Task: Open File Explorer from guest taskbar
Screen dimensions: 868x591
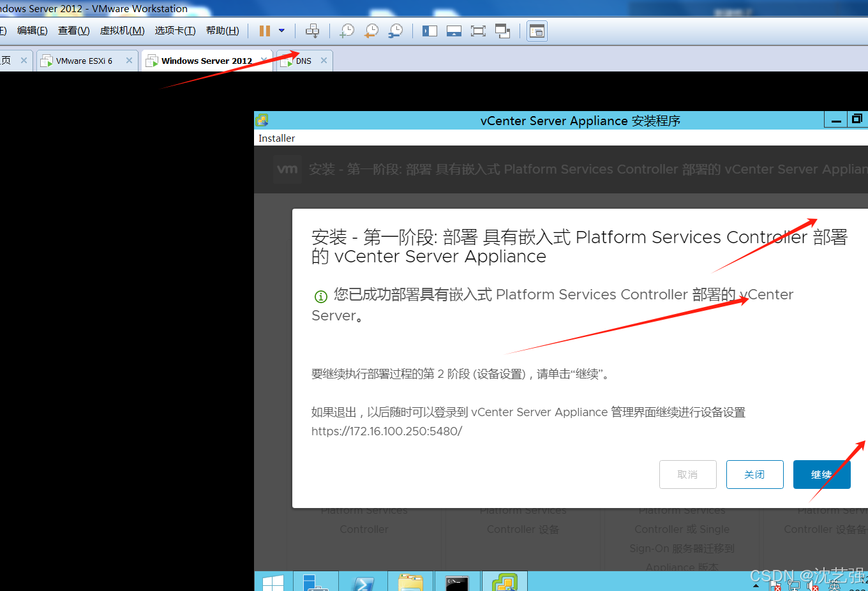Action: click(x=410, y=582)
